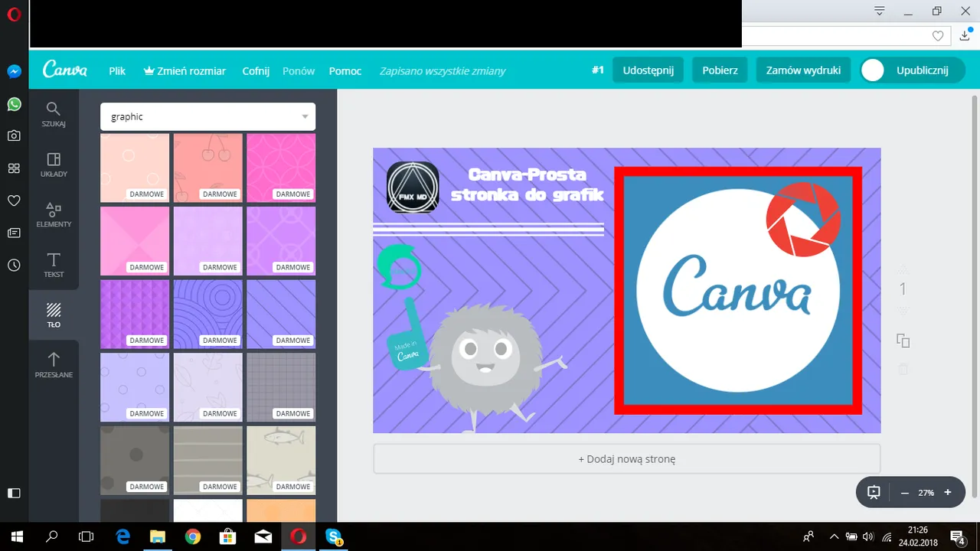
Task: Click the Canva logo home link
Action: tap(65, 70)
